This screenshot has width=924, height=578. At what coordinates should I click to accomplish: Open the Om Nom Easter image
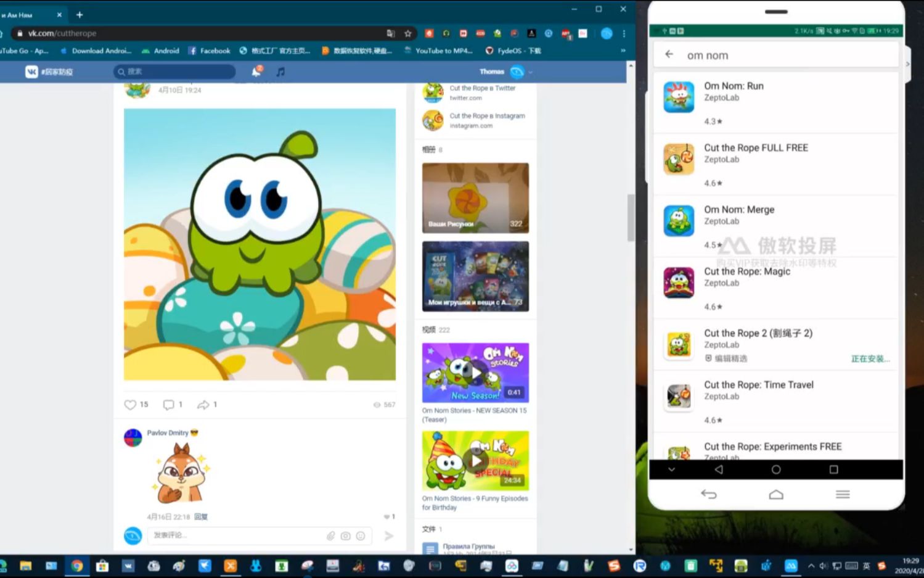pos(260,244)
